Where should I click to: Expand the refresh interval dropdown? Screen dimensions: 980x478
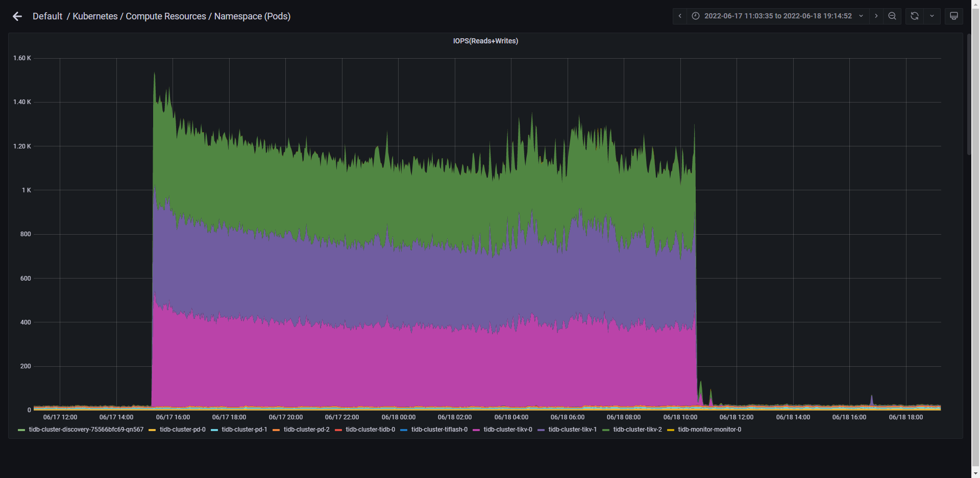tap(932, 16)
